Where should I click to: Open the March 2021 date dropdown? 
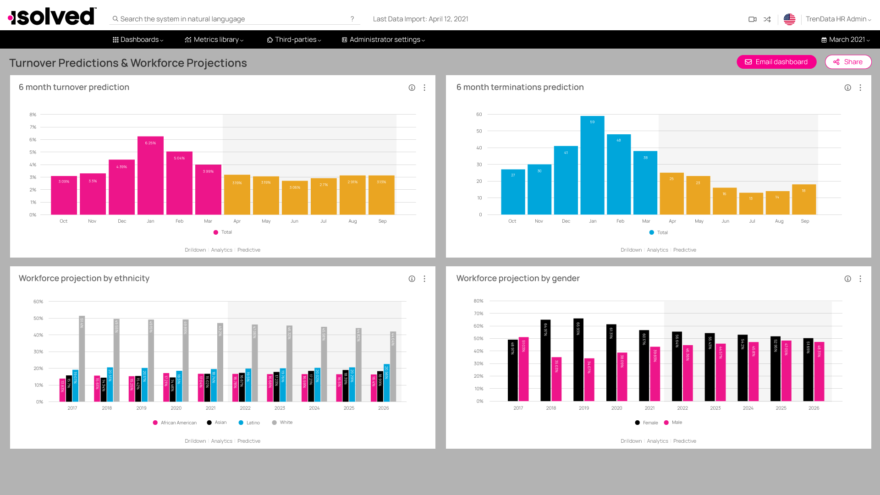click(846, 40)
